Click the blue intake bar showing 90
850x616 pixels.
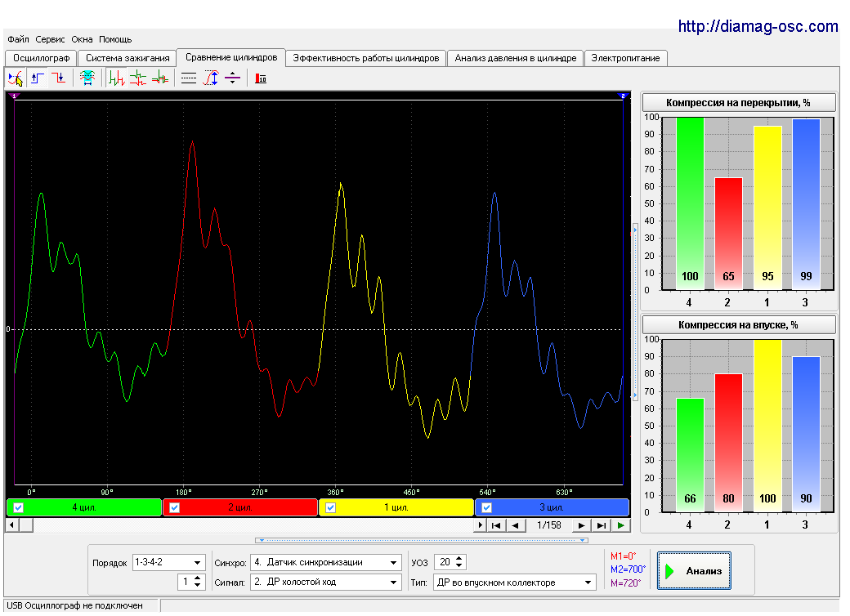click(x=806, y=435)
